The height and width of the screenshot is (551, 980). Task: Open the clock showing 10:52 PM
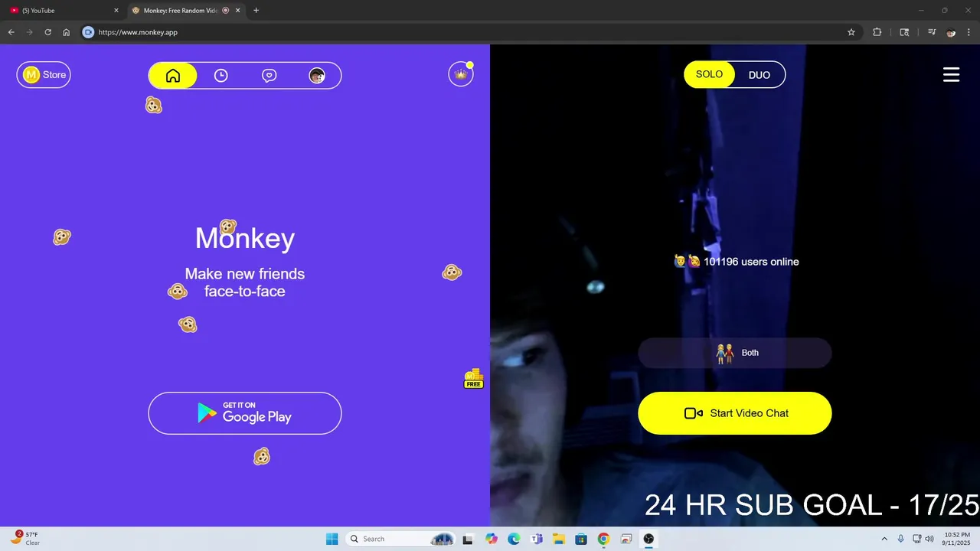(x=957, y=538)
